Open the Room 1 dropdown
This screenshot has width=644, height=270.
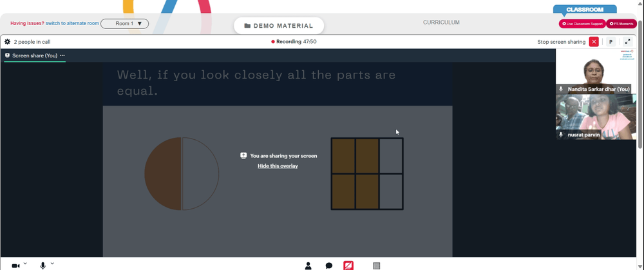[x=124, y=24]
